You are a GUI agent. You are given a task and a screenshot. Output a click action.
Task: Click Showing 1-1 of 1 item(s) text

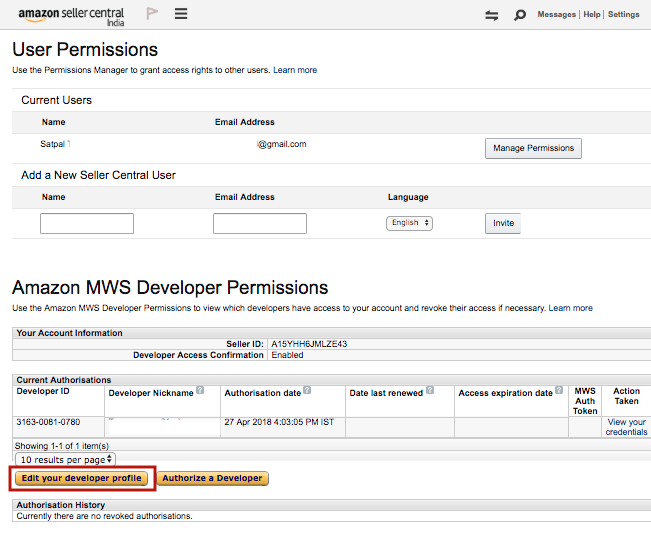(62, 446)
